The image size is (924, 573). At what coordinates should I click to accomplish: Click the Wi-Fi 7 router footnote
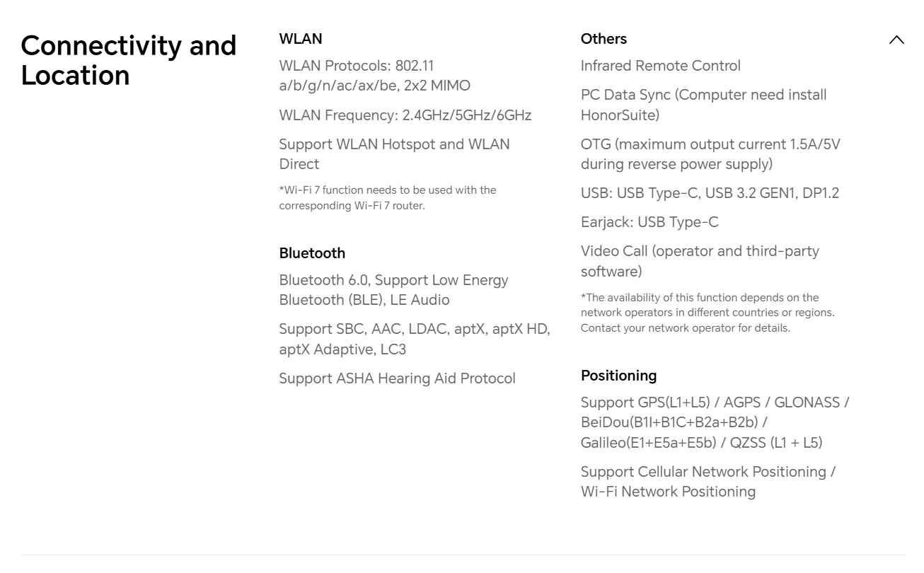387,198
